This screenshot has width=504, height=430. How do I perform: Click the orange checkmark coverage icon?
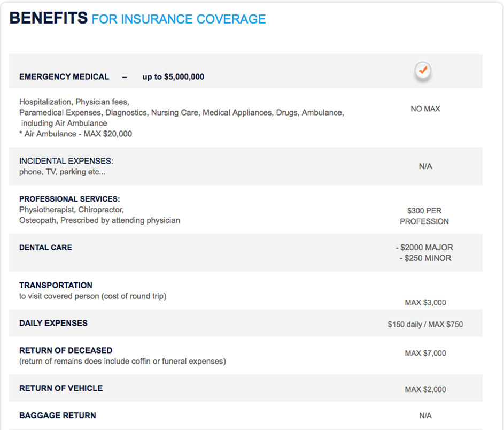423,71
